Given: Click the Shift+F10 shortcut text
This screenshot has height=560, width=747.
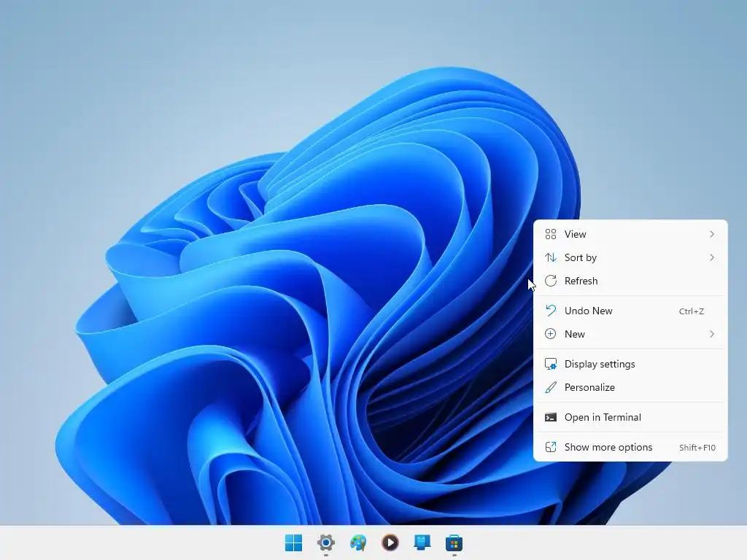Looking at the screenshot, I should click(x=697, y=448).
